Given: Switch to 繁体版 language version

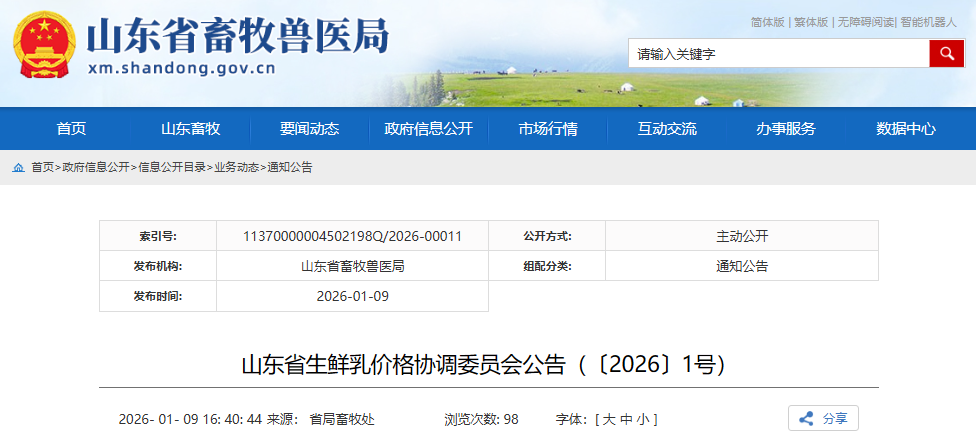Looking at the screenshot, I should point(811,22).
